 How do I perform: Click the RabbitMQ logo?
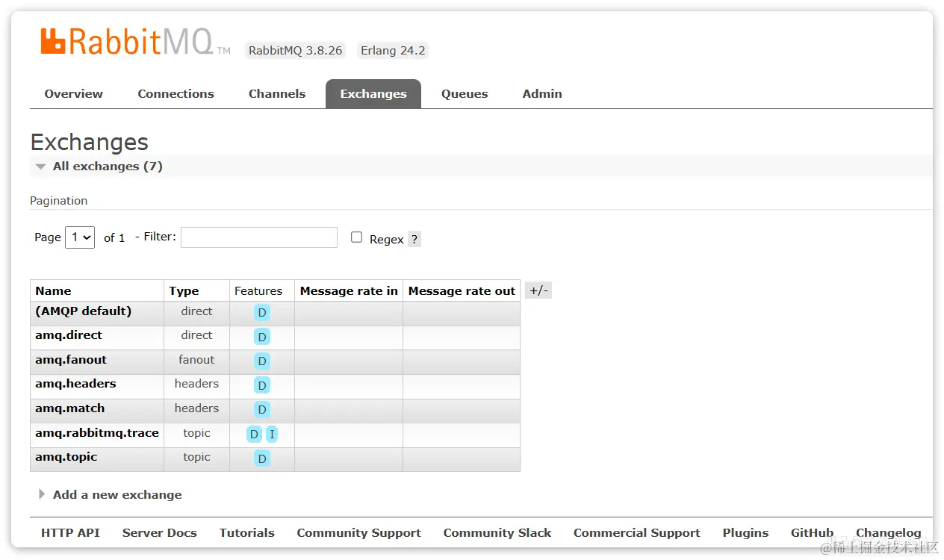(135, 41)
